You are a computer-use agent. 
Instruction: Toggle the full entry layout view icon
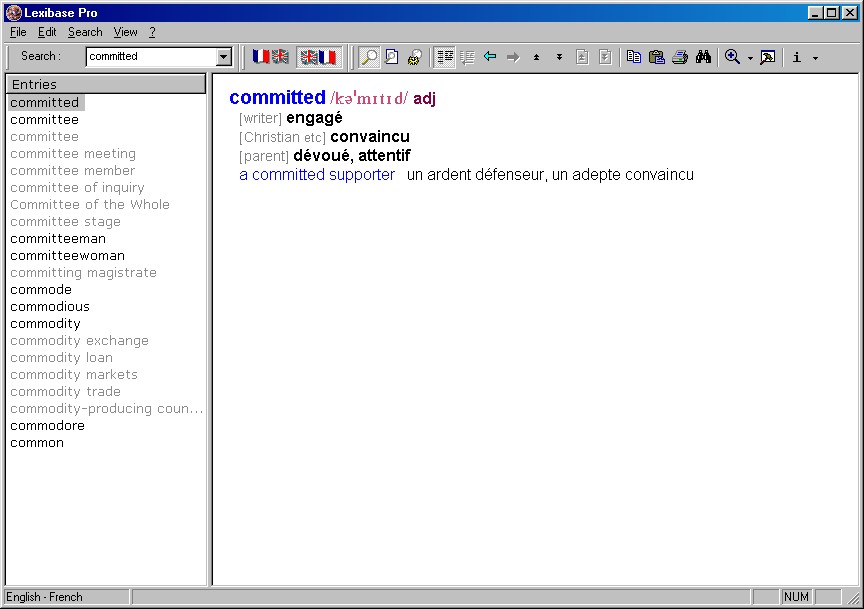444,57
